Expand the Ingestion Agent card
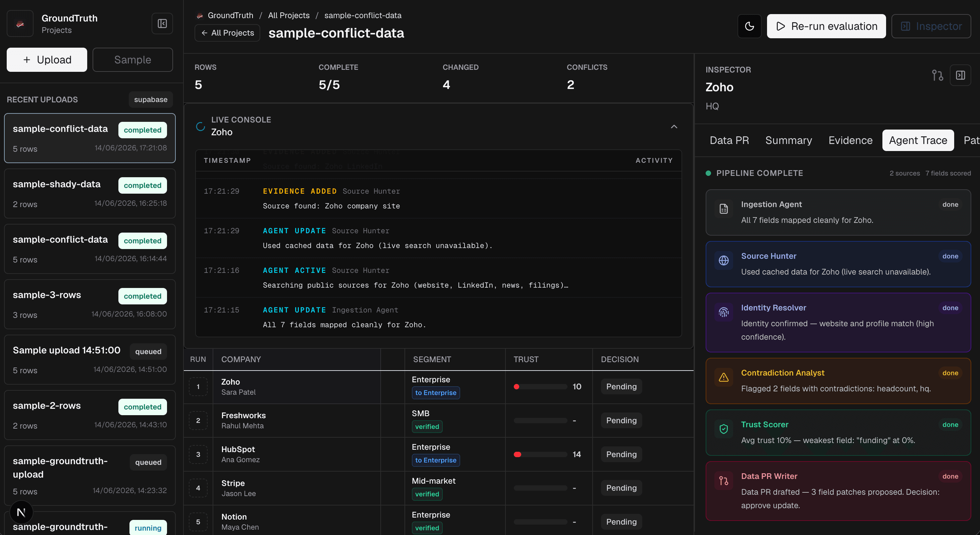Image resolution: width=980 pixels, height=535 pixels. click(838, 212)
